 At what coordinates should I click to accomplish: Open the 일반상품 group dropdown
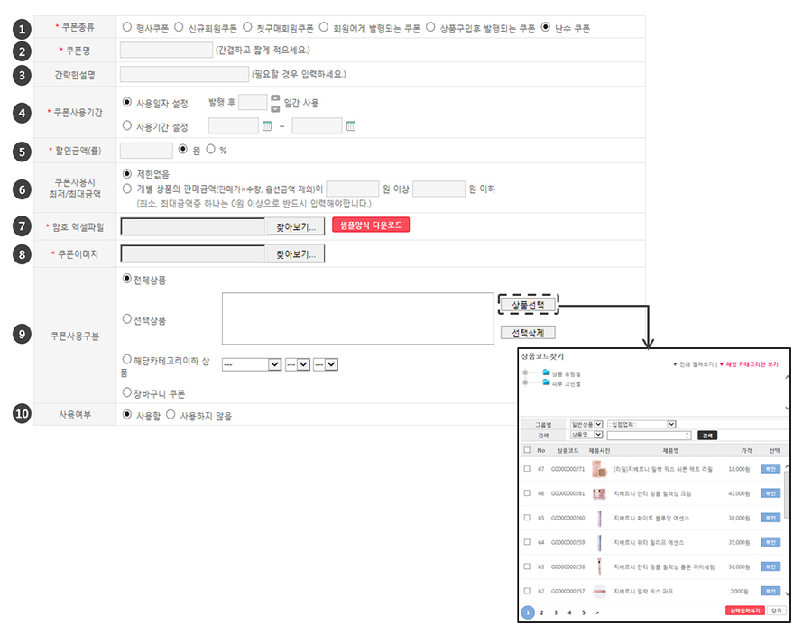coord(586,423)
